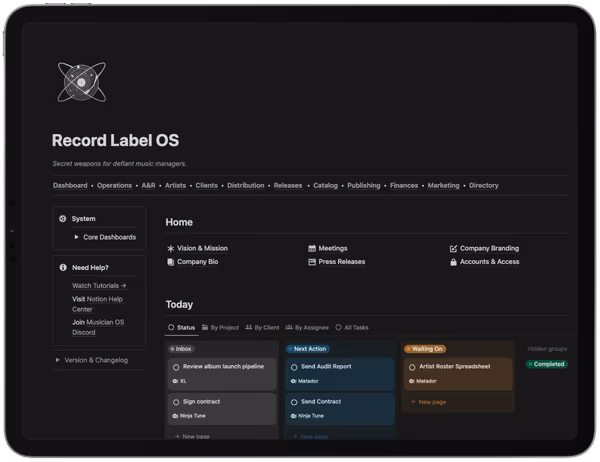The width and height of the screenshot is (600, 462).
Task: Check off Send Contract task circle
Action: [x=294, y=402]
